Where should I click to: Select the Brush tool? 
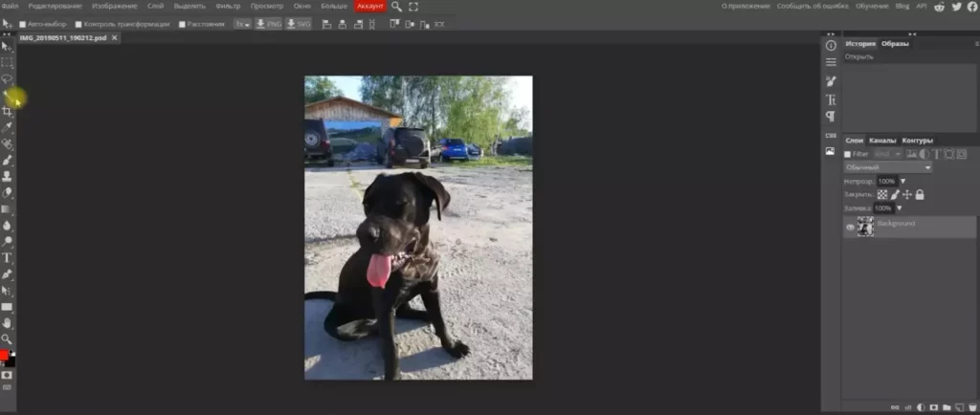(x=7, y=161)
